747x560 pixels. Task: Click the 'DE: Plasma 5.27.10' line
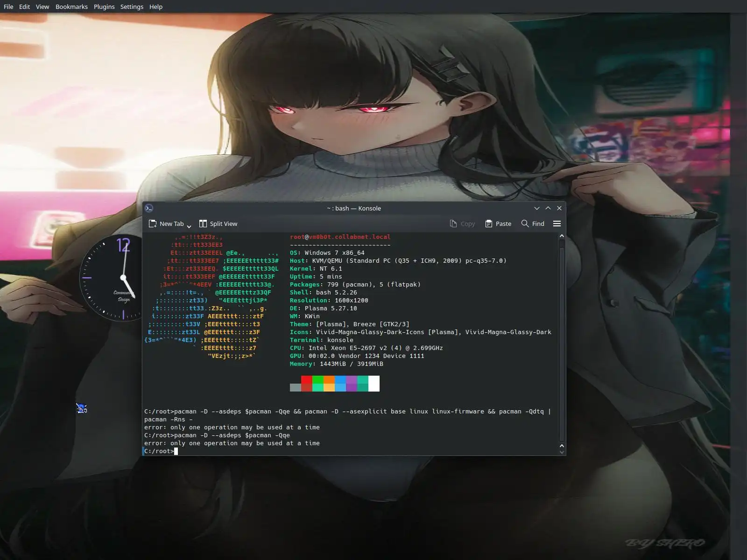pyautogui.click(x=323, y=308)
